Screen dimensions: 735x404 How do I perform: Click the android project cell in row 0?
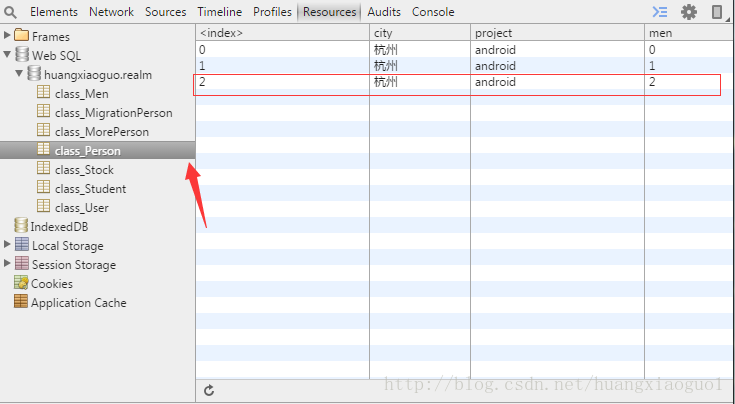558,50
